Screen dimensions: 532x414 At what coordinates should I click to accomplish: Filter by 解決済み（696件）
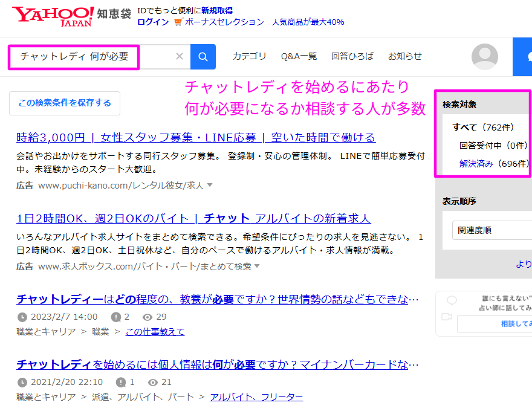click(495, 164)
